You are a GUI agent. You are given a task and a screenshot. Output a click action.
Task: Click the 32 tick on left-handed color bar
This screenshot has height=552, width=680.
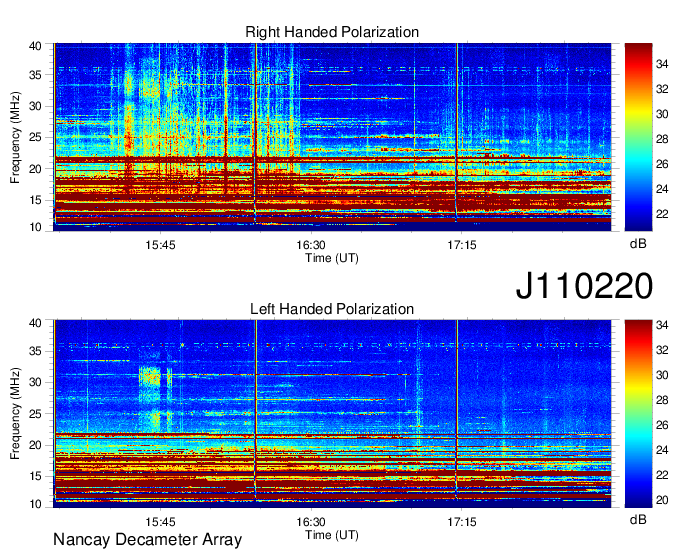coord(662,350)
